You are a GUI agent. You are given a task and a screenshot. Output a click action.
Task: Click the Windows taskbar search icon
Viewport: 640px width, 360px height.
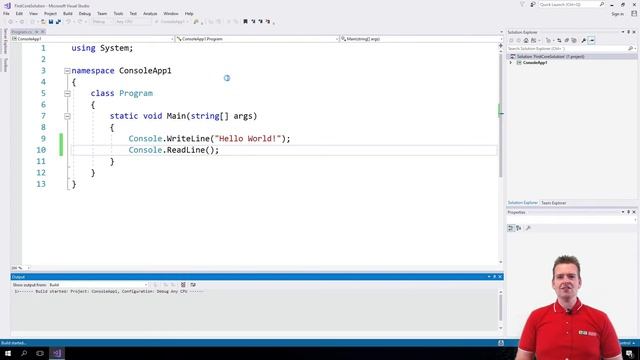point(24,353)
